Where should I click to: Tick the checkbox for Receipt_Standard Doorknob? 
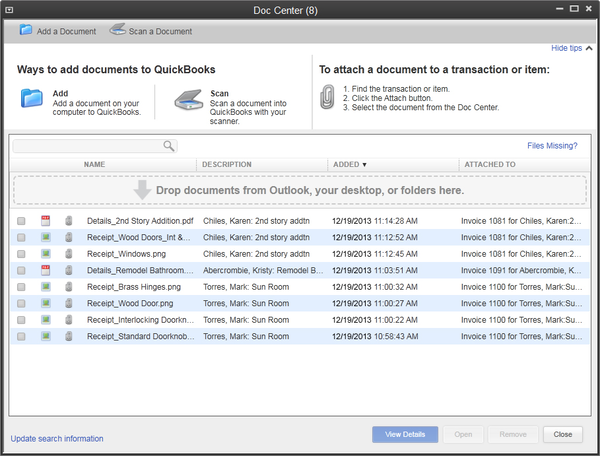pyautogui.click(x=21, y=336)
